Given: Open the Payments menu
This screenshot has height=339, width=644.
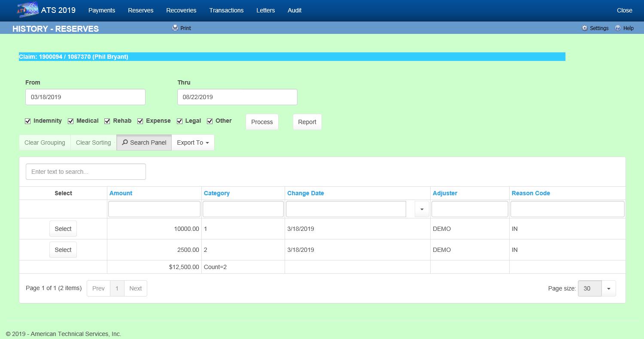Looking at the screenshot, I should tap(102, 10).
